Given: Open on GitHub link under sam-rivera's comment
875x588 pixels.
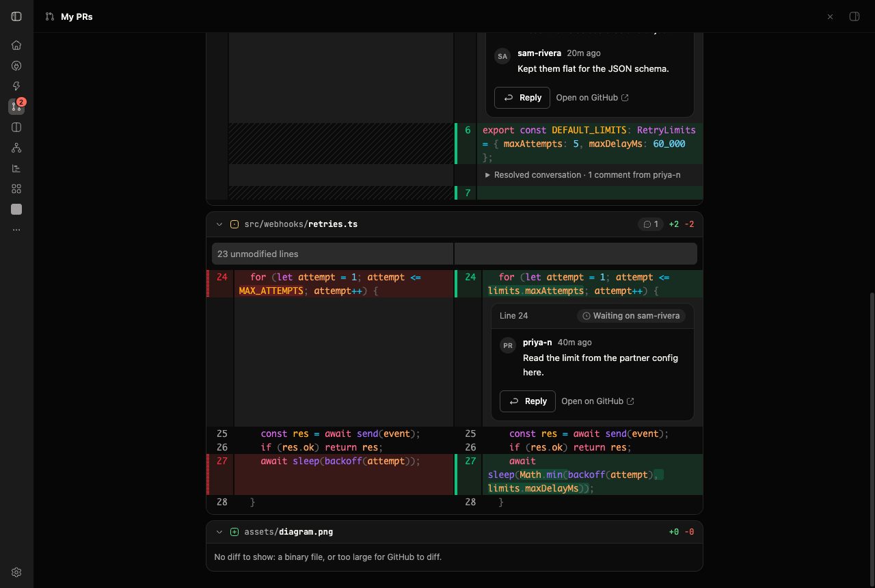Looking at the screenshot, I should [x=593, y=98].
